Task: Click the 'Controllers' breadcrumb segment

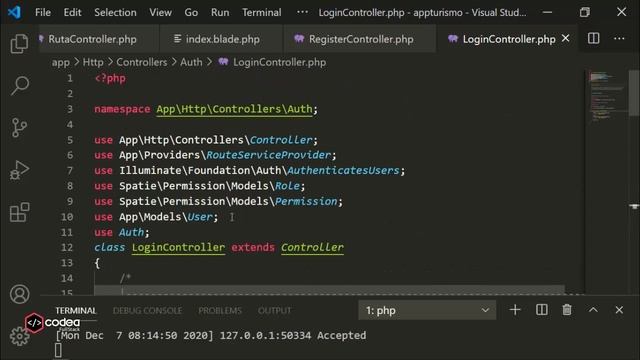Action: coord(142,62)
